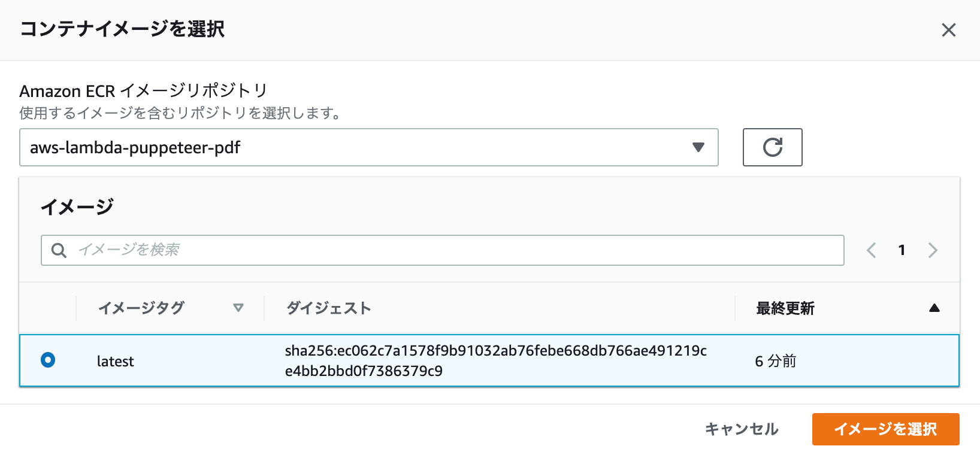Click the キャンセル button
Image resolution: width=980 pixels, height=455 pixels.
tap(742, 429)
